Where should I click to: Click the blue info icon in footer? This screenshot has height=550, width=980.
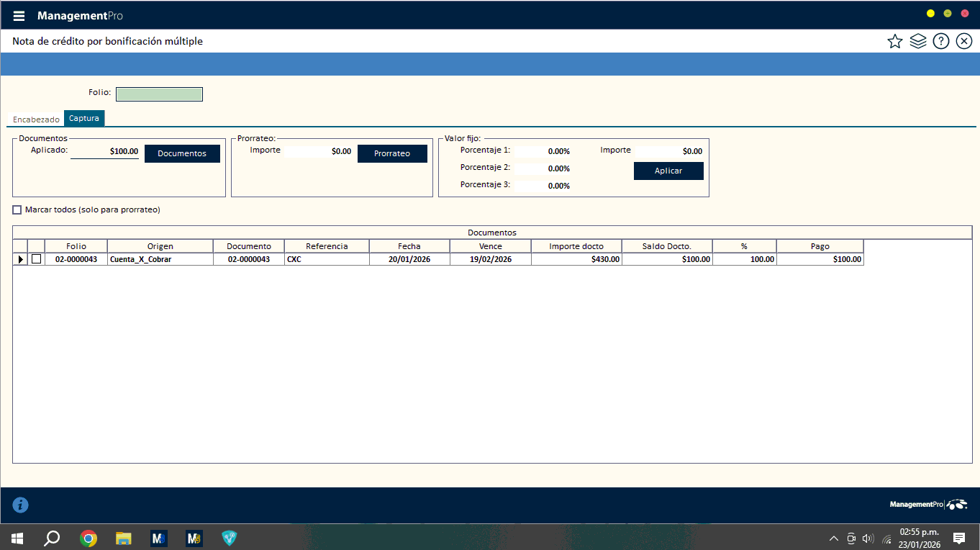(x=21, y=505)
